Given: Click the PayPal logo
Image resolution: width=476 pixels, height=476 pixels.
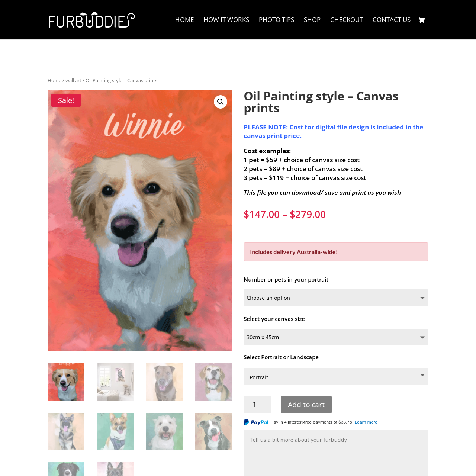Looking at the screenshot, I should (x=256, y=422).
